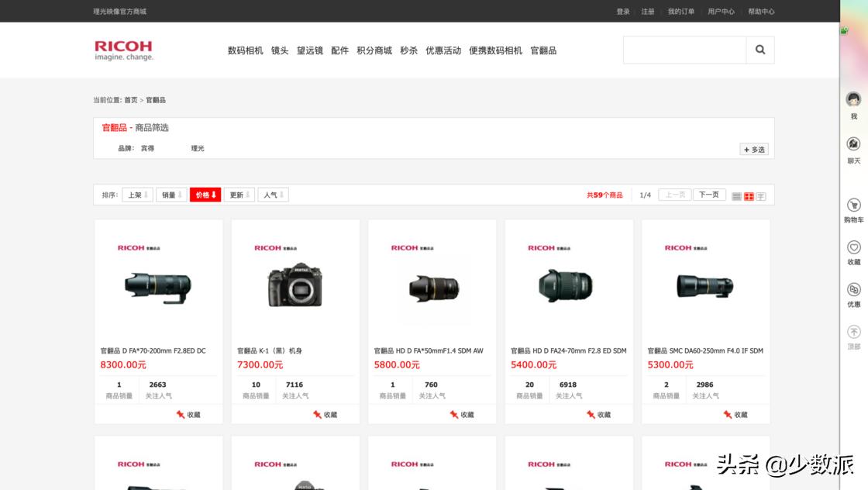
Task: Open product title 官翻品 K-1（黑）机身
Action: tap(270, 351)
